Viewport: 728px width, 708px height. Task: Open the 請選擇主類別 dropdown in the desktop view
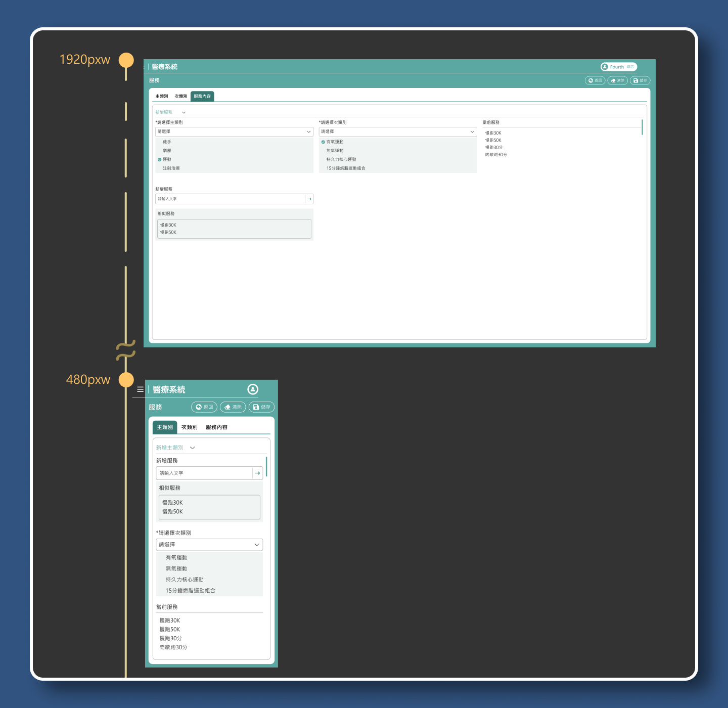point(234,131)
